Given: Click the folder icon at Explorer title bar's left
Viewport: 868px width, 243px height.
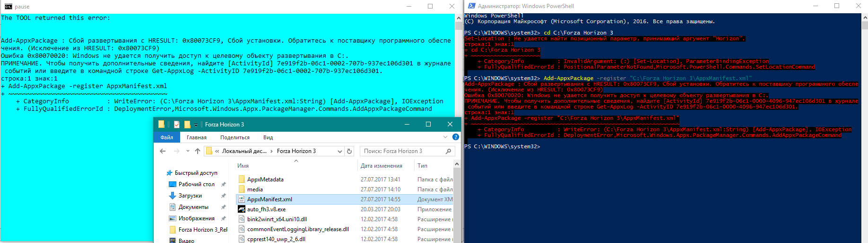Looking at the screenshot, I should point(162,124).
